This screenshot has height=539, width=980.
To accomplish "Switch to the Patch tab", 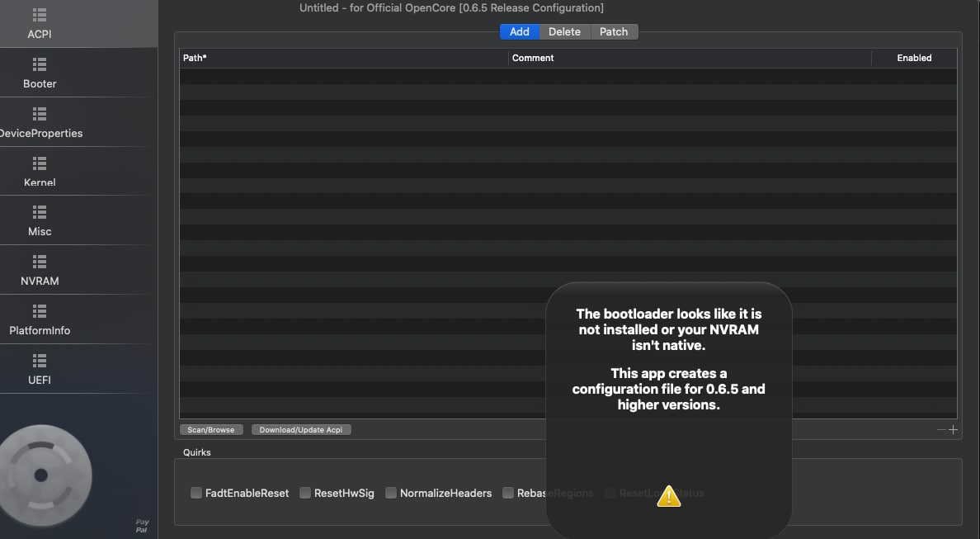I will pos(614,32).
